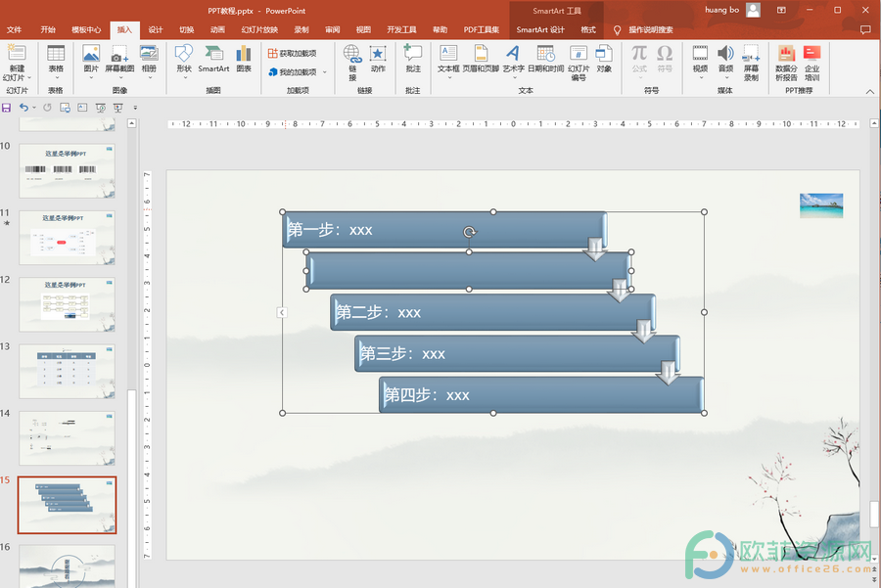This screenshot has height=588, width=881.
Task: Expand the 形状 dropdown arrow
Action: coord(185,78)
